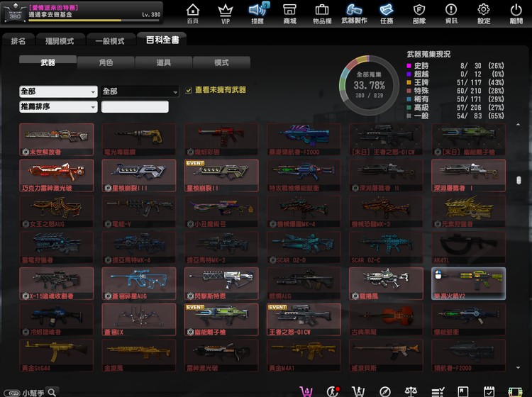Open the 推薦排序 sort dropdown

coord(58,107)
